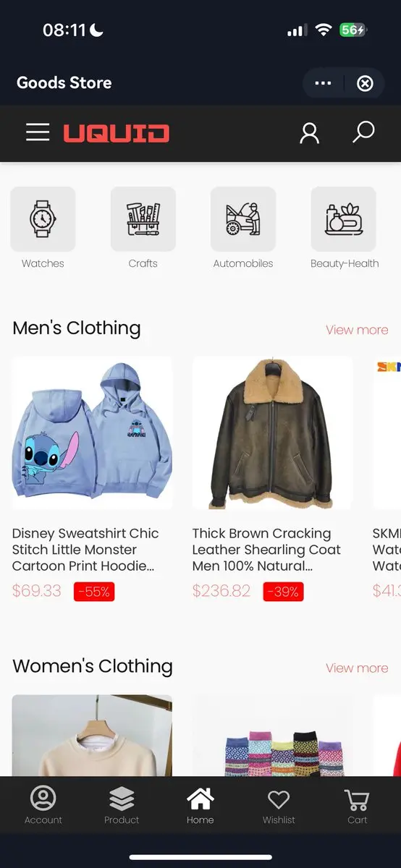Open mini-app three-dot options menu
The image size is (401, 868).
[324, 83]
